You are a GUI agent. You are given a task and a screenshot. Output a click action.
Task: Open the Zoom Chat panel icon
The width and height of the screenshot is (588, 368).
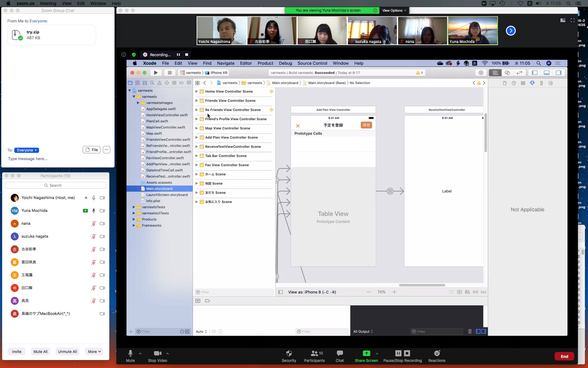pos(340,353)
